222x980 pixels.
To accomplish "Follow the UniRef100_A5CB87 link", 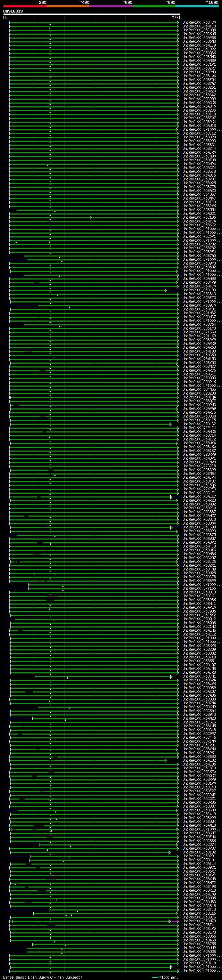I will [199, 512].
